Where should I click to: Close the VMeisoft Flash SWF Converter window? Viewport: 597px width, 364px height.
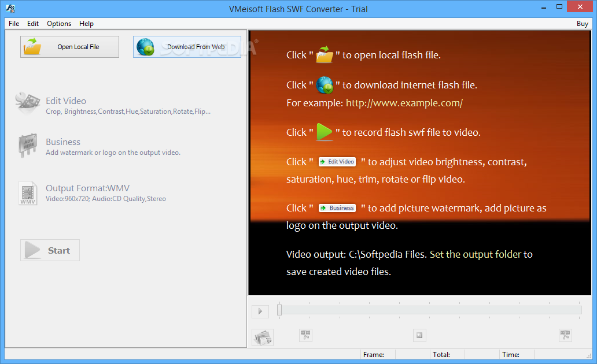(580, 6)
